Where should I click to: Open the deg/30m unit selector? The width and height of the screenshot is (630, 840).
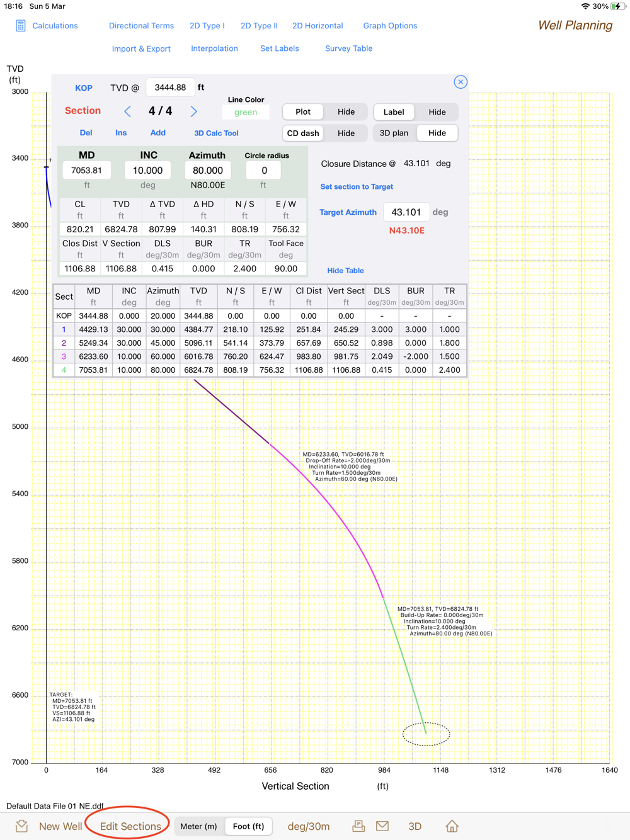309,826
